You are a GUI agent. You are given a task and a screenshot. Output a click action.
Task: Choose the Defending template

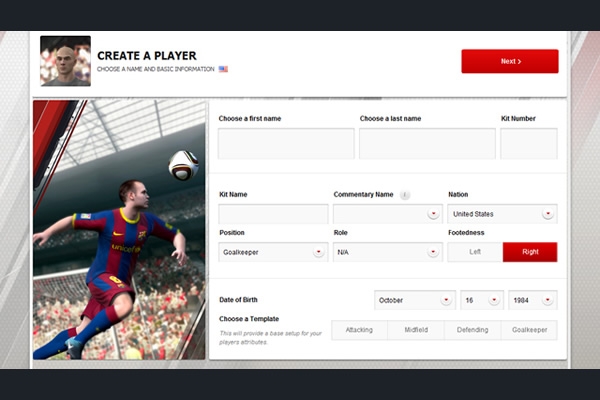click(473, 330)
